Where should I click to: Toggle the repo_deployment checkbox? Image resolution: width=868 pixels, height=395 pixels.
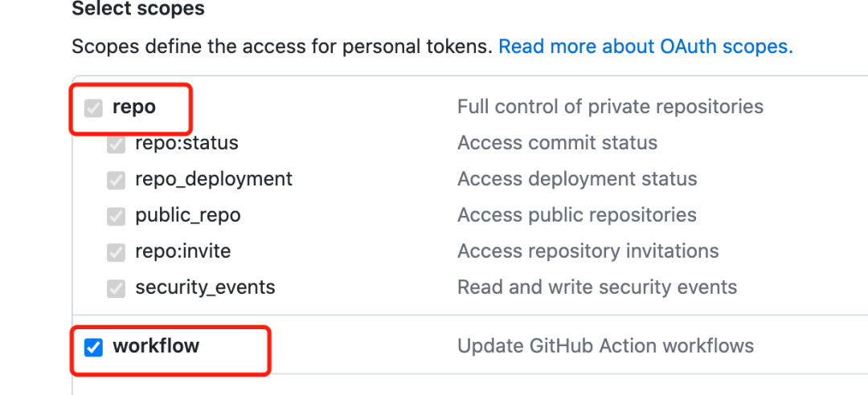pos(117,180)
